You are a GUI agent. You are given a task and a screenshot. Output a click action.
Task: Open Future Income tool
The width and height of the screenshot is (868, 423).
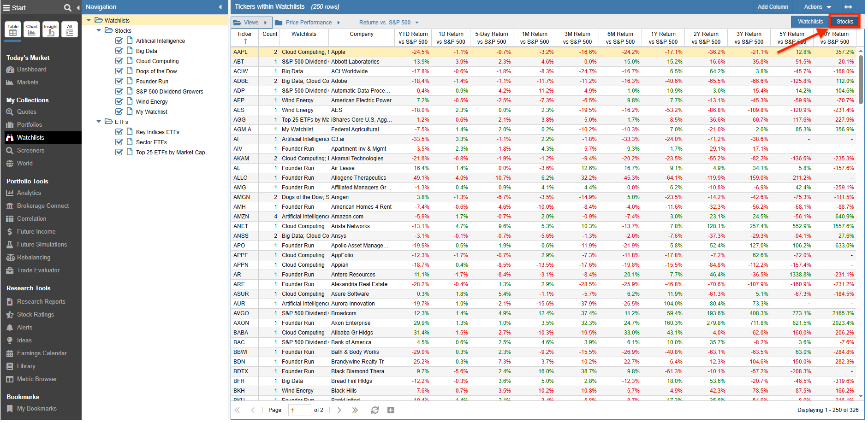(36, 232)
